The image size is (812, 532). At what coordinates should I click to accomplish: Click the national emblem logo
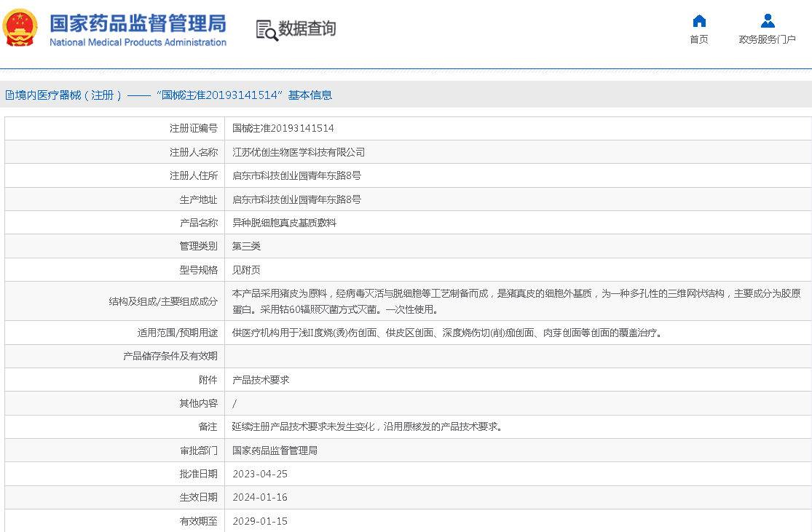[20, 28]
